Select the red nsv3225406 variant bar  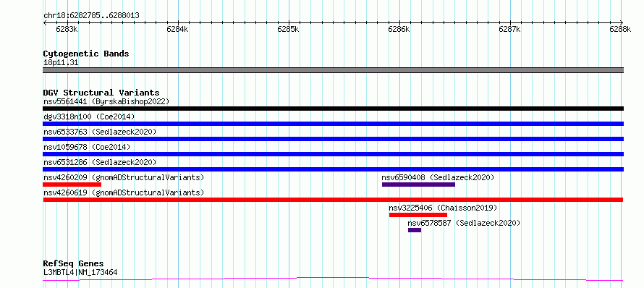click(418, 215)
